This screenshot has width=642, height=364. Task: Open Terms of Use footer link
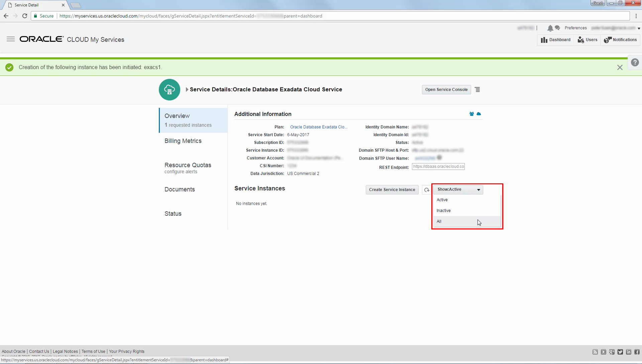click(x=93, y=352)
